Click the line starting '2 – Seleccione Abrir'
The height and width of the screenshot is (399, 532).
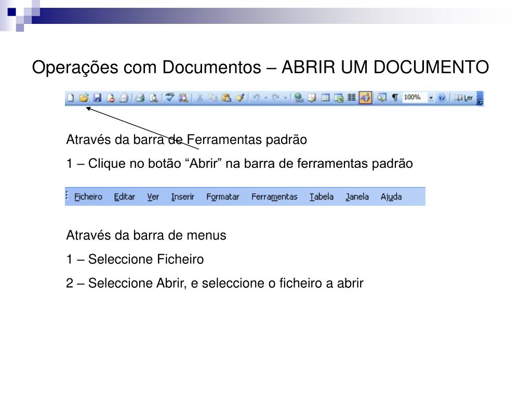(215, 283)
